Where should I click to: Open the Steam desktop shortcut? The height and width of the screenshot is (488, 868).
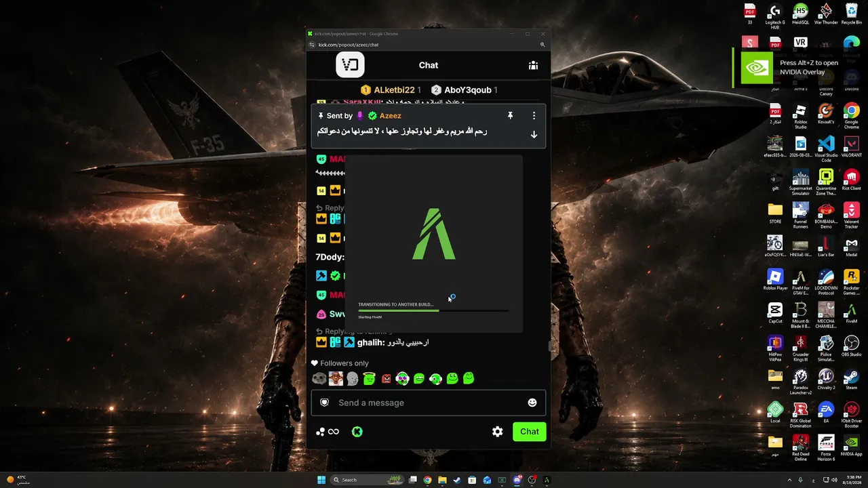851,379
